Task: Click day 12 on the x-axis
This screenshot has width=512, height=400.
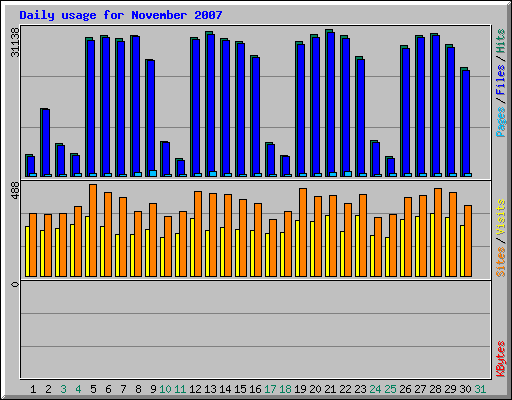Action: click(195, 389)
